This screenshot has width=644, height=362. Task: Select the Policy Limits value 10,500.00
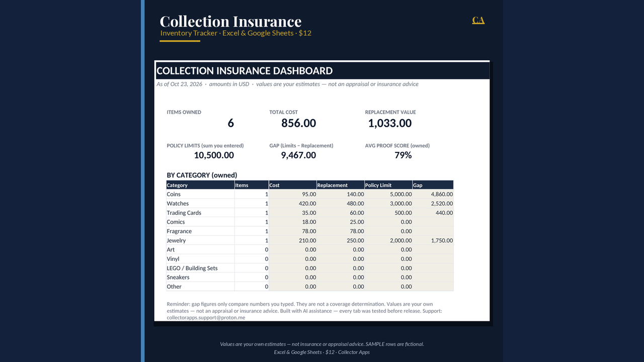tap(214, 155)
